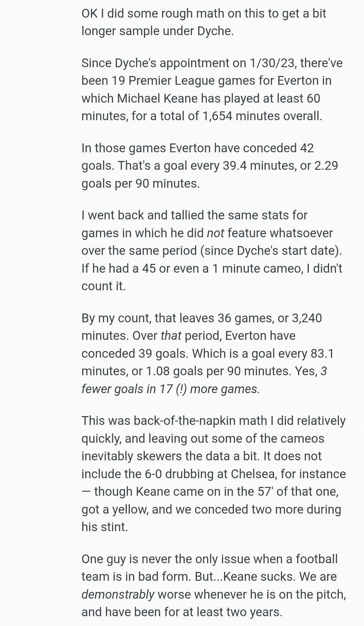Click the "3,240" minutes figure
The image size is (364, 626).
click(307, 318)
